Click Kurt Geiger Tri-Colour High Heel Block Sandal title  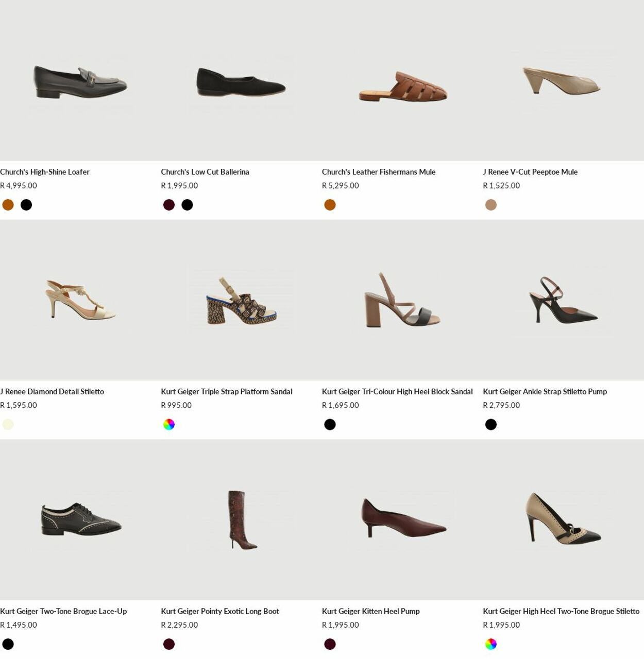pyautogui.click(x=397, y=392)
